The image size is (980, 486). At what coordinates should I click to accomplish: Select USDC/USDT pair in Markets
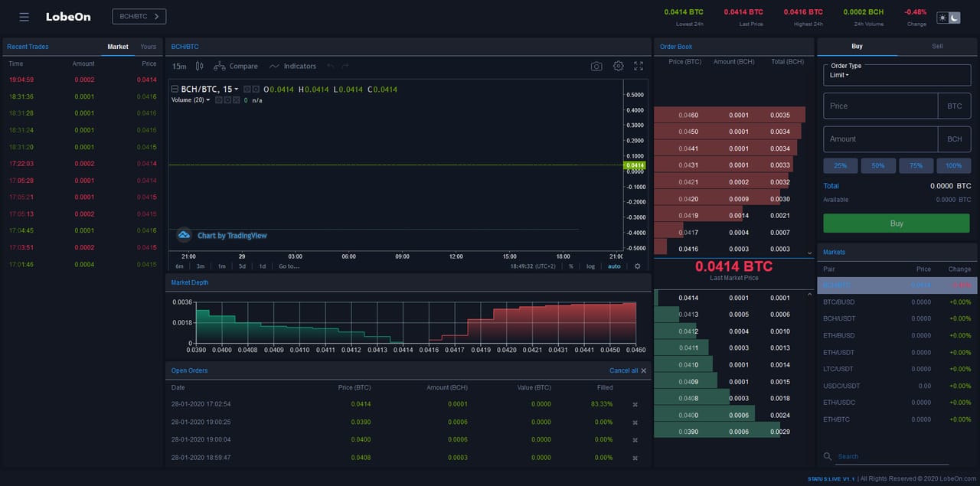(x=897, y=386)
